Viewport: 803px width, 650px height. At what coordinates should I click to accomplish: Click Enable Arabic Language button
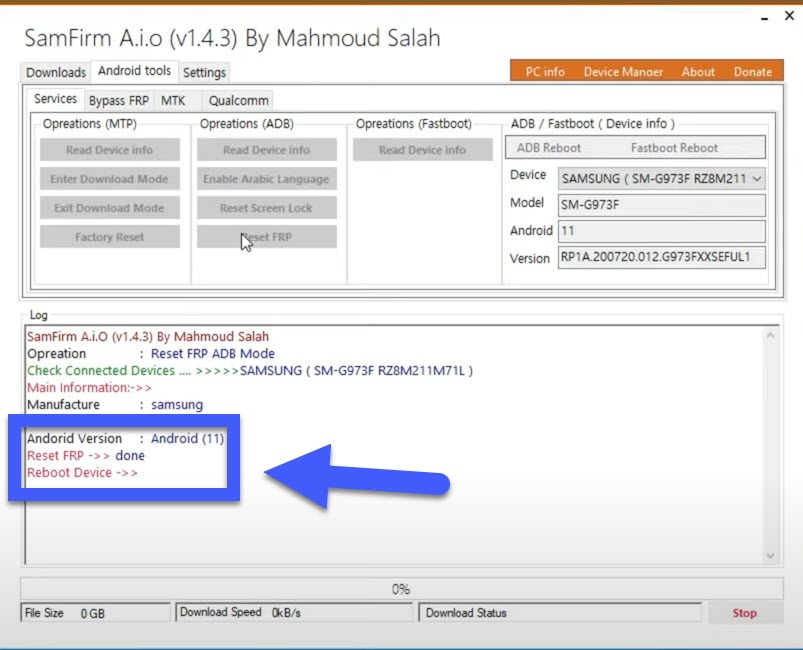pyautogui.click(x=267, y=179)
